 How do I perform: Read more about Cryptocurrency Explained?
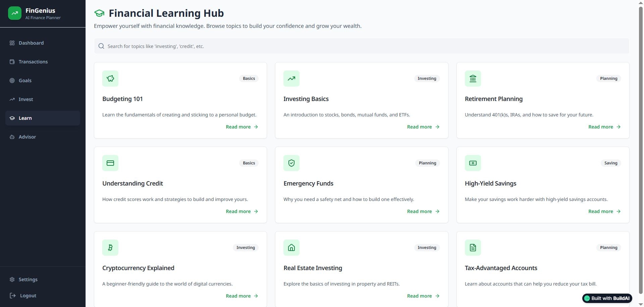tap(242, 296)
